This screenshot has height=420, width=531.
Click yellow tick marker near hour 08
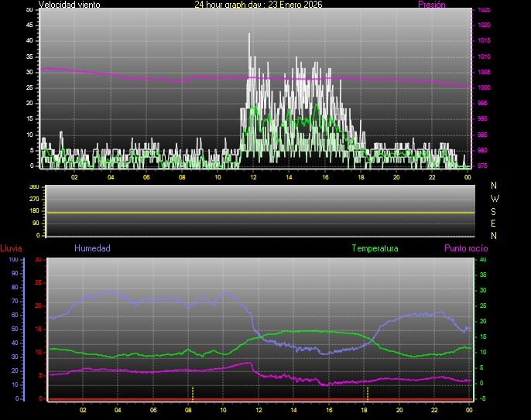(x=193, y=392)
